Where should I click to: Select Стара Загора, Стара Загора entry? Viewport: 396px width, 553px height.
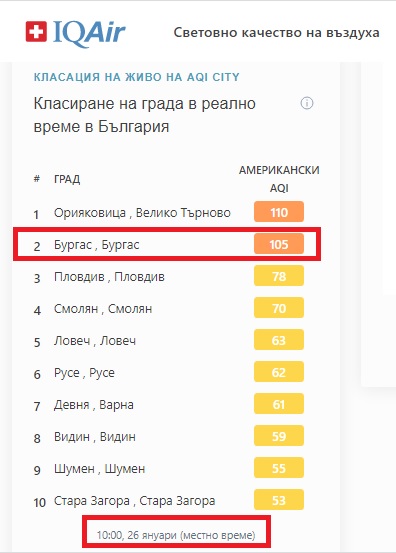134,501
